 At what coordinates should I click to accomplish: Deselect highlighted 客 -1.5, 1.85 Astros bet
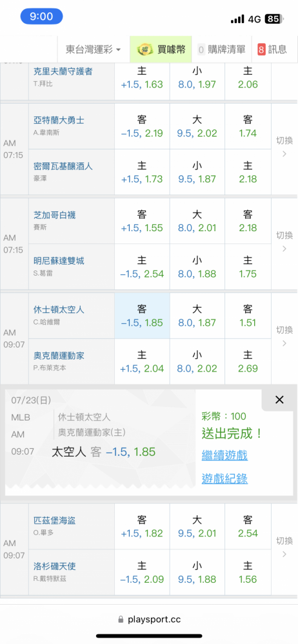click(x=142, y=316)
